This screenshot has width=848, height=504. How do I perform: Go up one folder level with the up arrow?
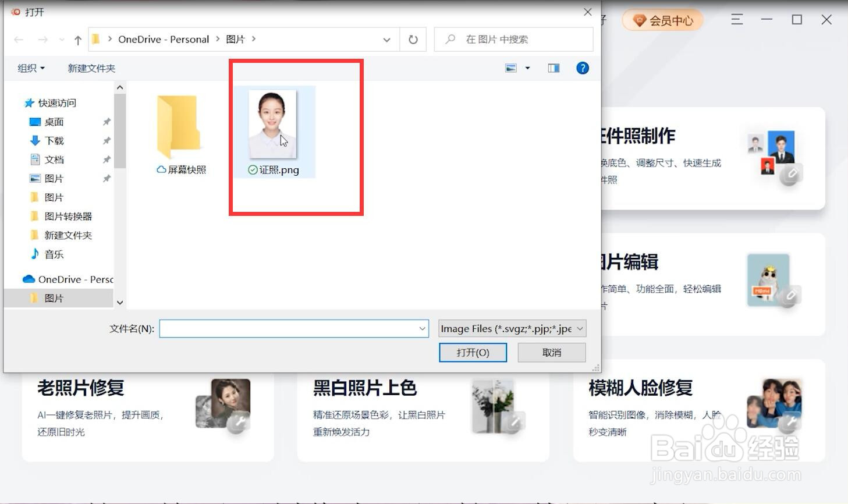coord(77,39)
